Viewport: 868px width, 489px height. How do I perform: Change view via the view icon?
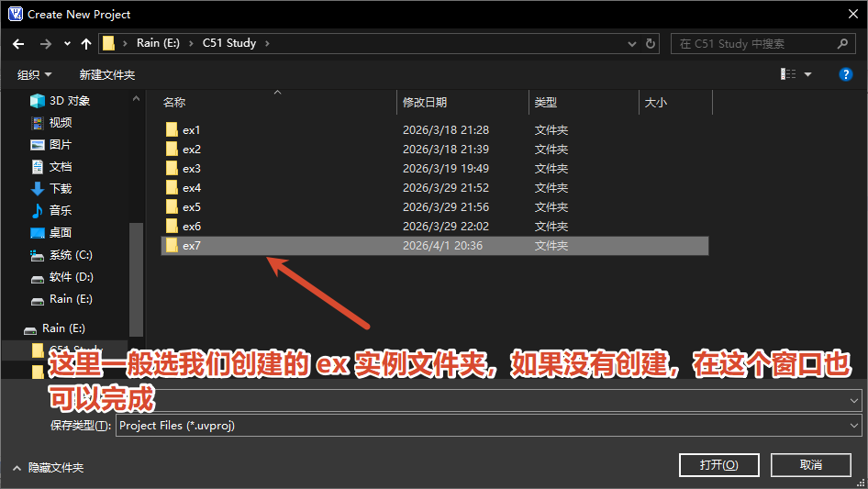tap(788, 74)
